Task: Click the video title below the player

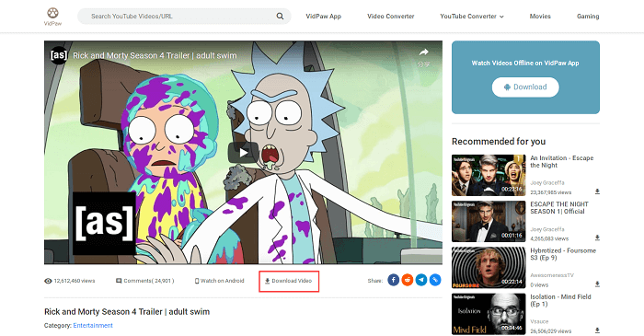Action: (x=127, y=312)
